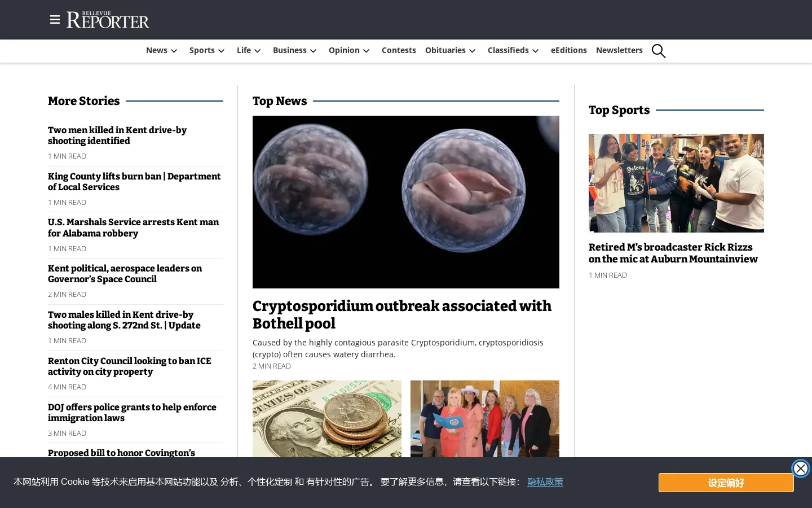Open the Sports section link

pos(202,50)
